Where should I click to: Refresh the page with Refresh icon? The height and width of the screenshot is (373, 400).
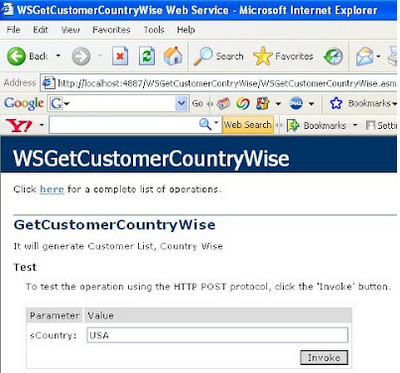[x=147, y=56]
